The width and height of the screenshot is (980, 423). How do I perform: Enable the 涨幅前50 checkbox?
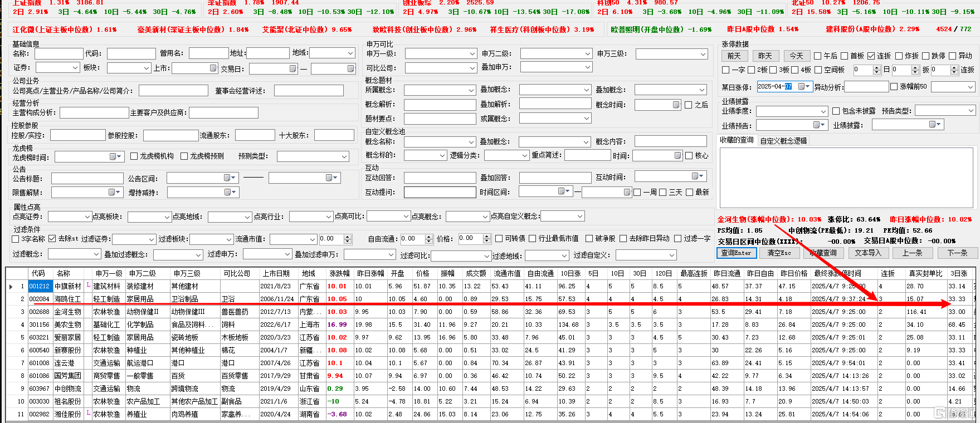click(894, 87)
